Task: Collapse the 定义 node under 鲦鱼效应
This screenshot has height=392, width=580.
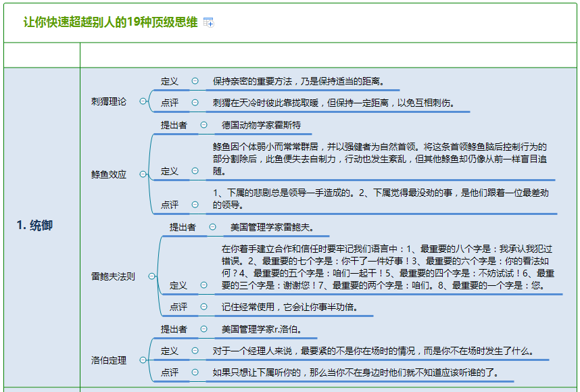Action: (x=195, y=170)
